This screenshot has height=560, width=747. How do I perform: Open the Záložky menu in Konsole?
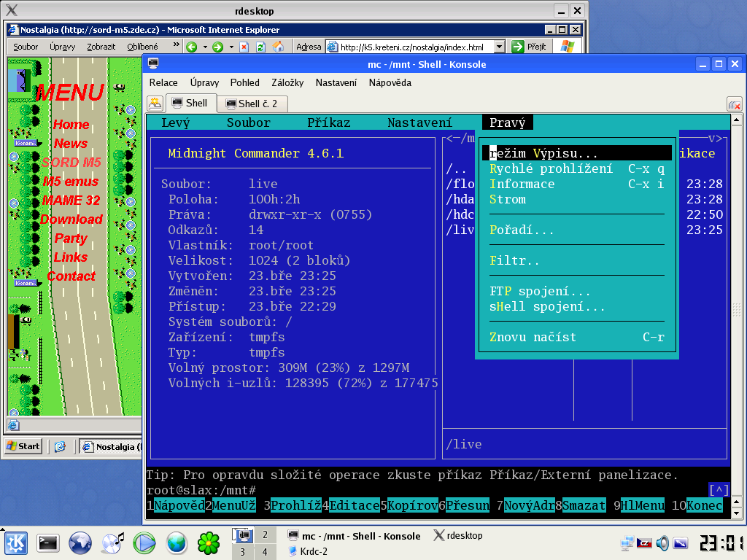(287, 83)
